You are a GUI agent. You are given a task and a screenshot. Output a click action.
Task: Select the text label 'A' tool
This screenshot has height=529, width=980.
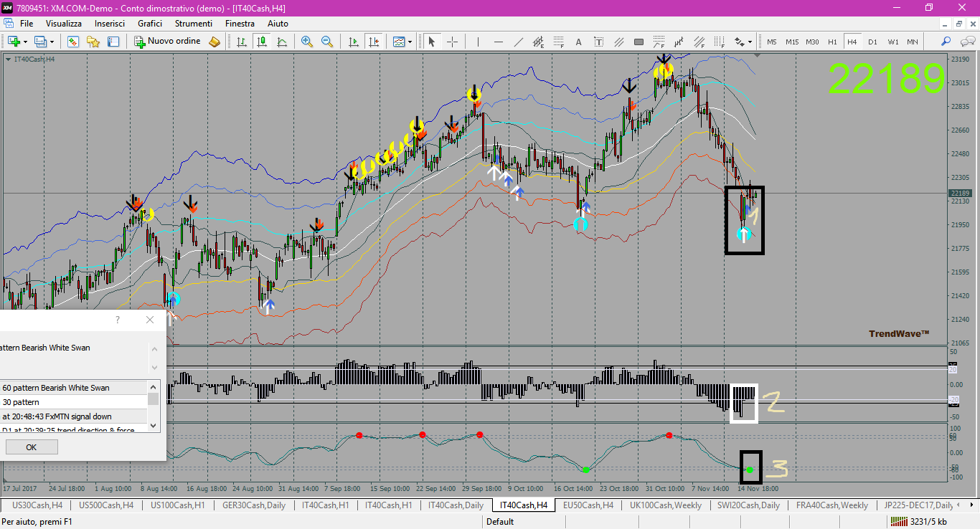tap(578, 42)
